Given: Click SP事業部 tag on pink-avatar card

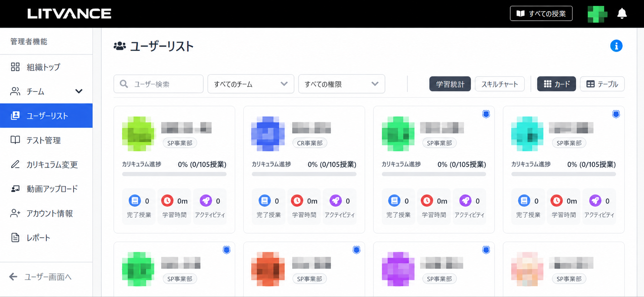Looking at the screenshot, I should click(x=569, y=279).
